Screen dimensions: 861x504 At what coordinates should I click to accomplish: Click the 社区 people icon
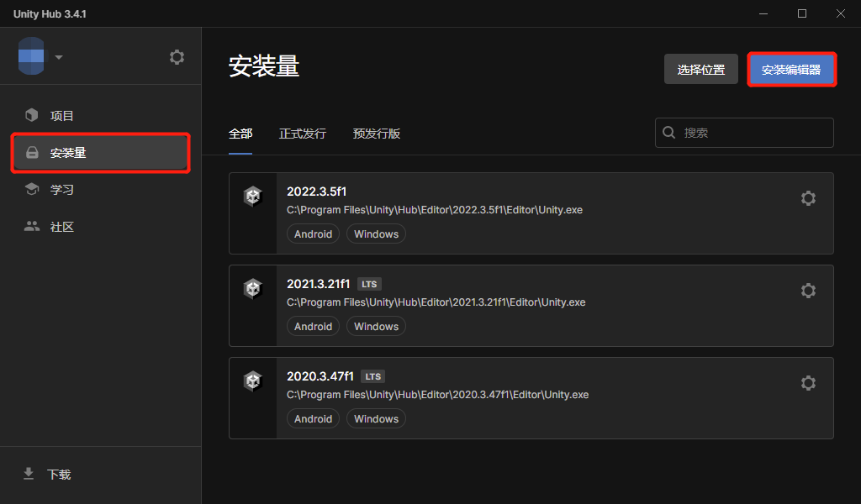tap(32, 226)
